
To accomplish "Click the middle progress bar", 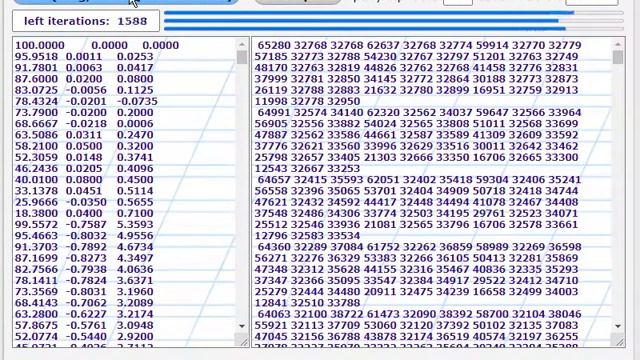I will pyautogui.click(x=393, y=21).
